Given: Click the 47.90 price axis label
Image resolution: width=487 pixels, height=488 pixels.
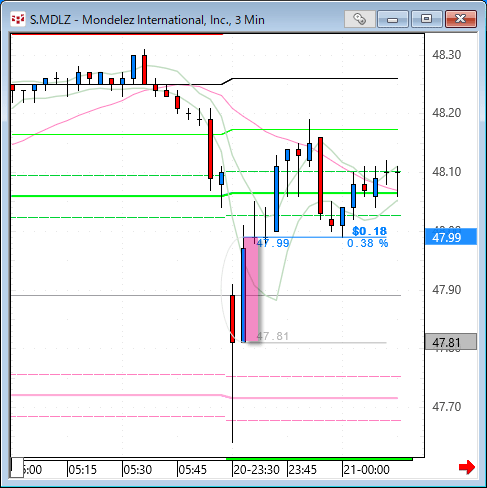Looking at the screenshot, I should (x=446, y=290).
